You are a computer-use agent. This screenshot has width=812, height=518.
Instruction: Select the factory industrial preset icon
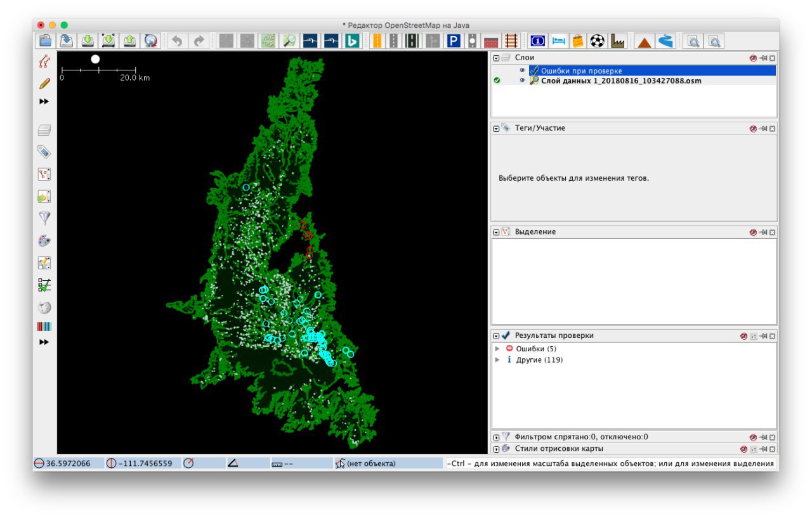tap(617, 41)
